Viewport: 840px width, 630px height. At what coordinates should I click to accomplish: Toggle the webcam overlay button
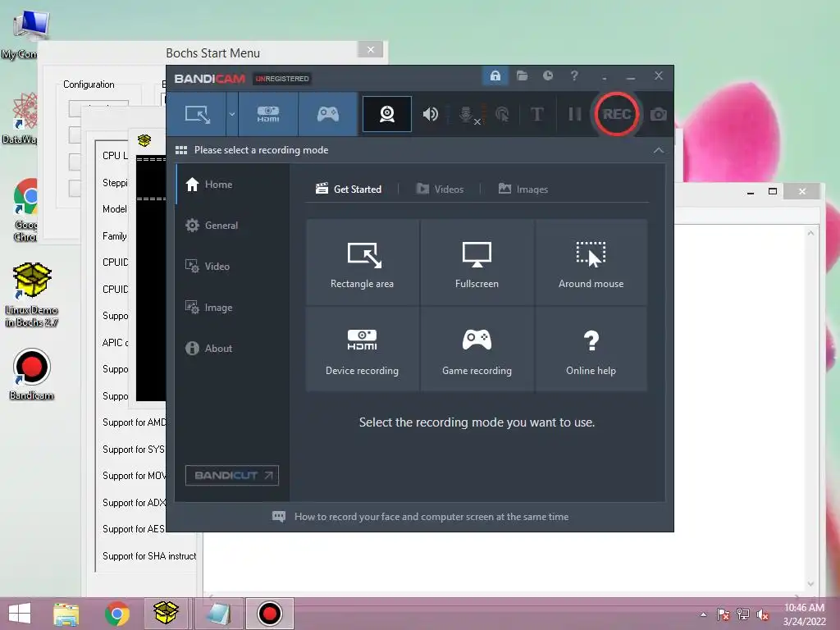tap(387, 114)
